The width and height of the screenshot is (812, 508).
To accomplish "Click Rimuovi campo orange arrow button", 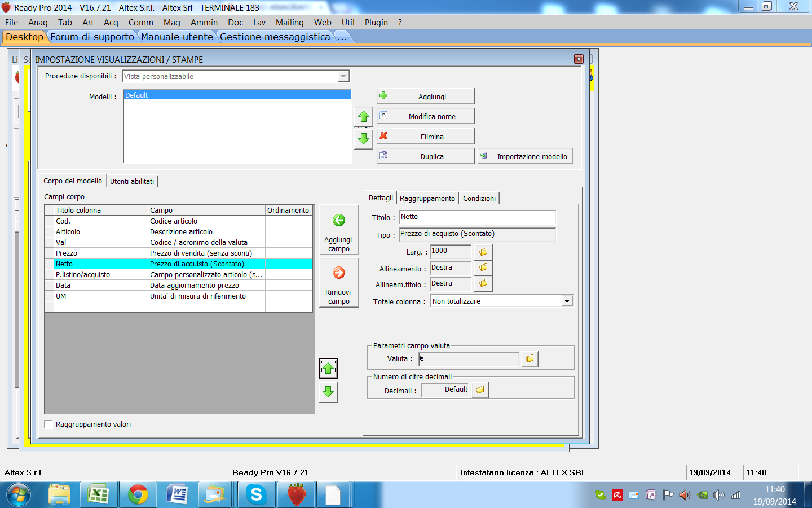I will [339, 282].
